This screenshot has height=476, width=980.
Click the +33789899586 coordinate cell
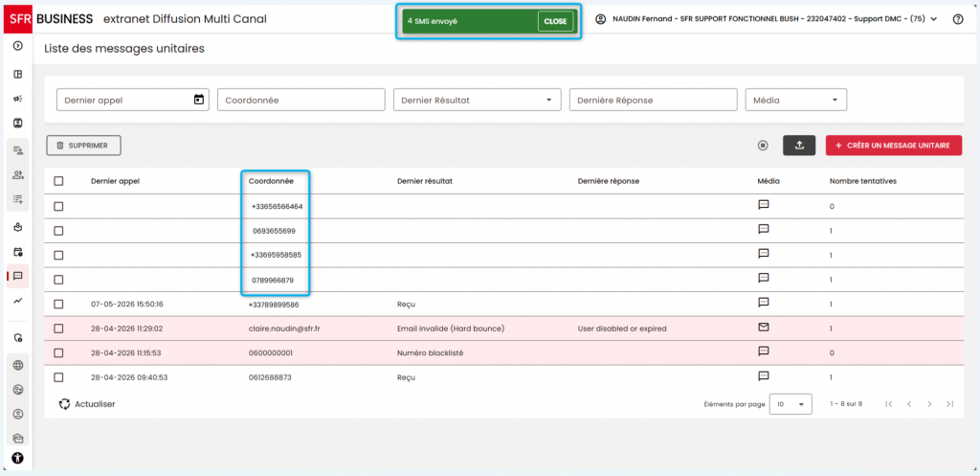(273, 304)
